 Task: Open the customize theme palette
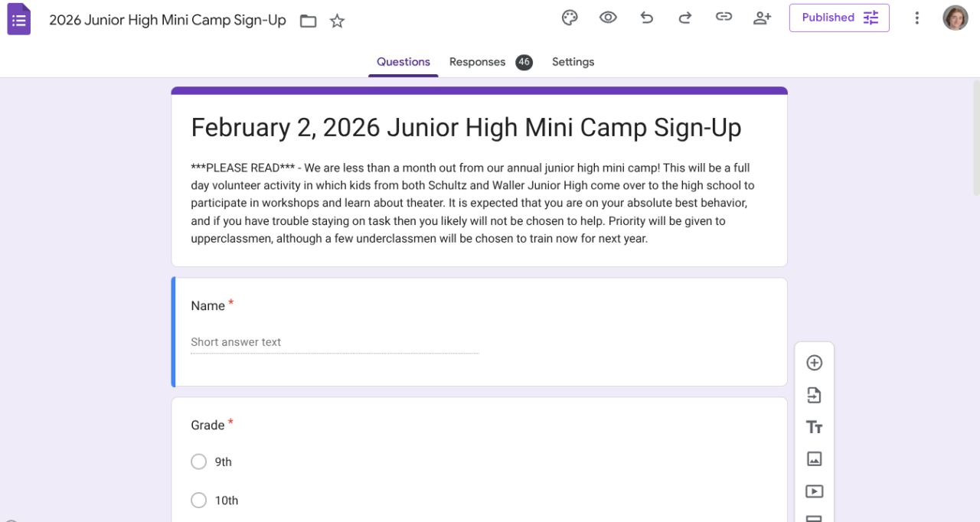[x=570, y=18]
